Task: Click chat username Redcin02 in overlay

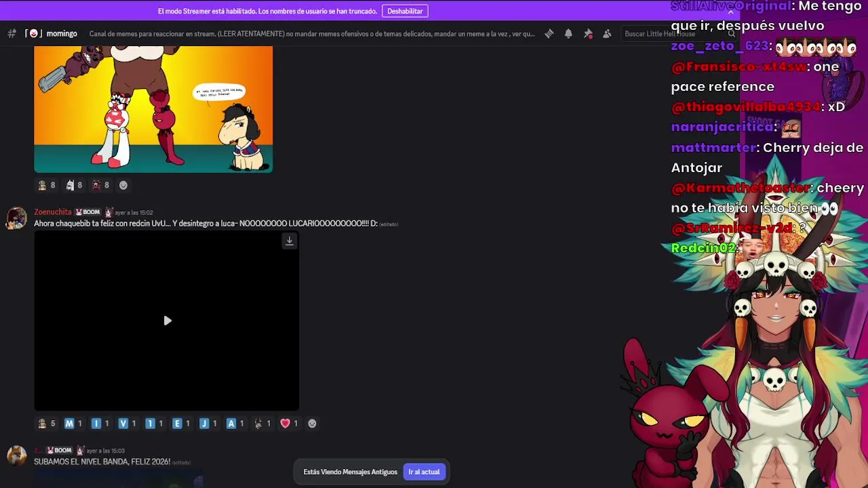Action: coord(703,248)
